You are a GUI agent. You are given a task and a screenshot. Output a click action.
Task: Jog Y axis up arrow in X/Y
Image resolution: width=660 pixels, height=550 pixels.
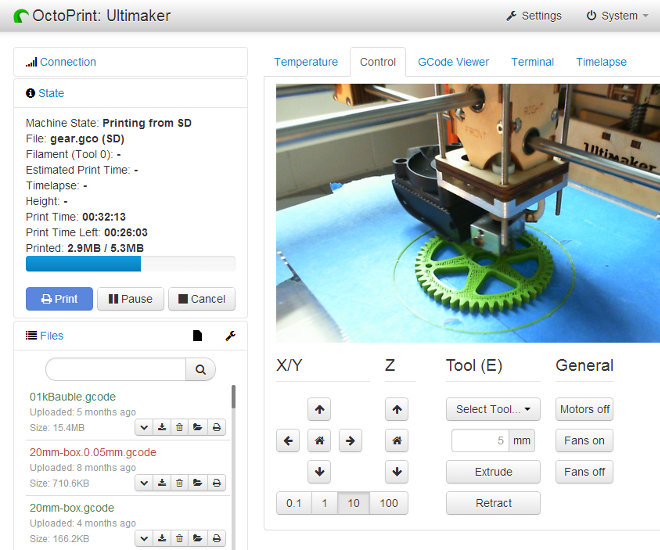[x=319, y=409]
